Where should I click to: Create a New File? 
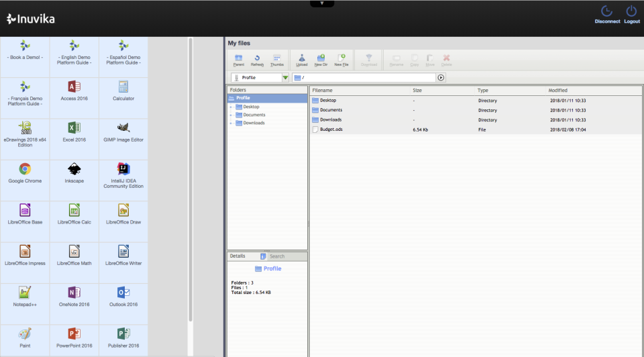tap(341, 60)
